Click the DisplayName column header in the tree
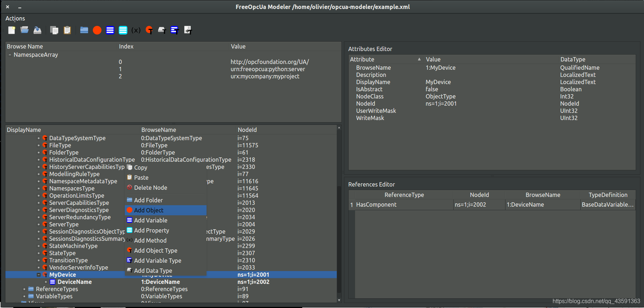The width and height of the screenshot is (644, 308). [72, 130]
